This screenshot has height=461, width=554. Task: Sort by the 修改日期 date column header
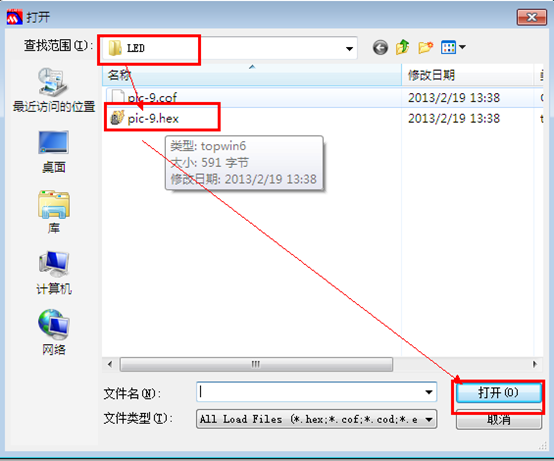(467, 75)
